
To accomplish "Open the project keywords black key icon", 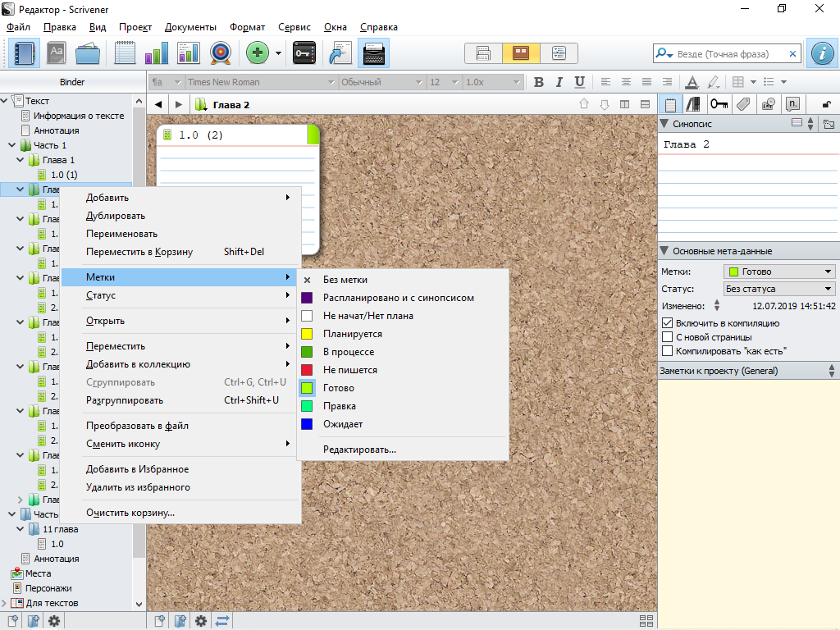I will point(304,53).
